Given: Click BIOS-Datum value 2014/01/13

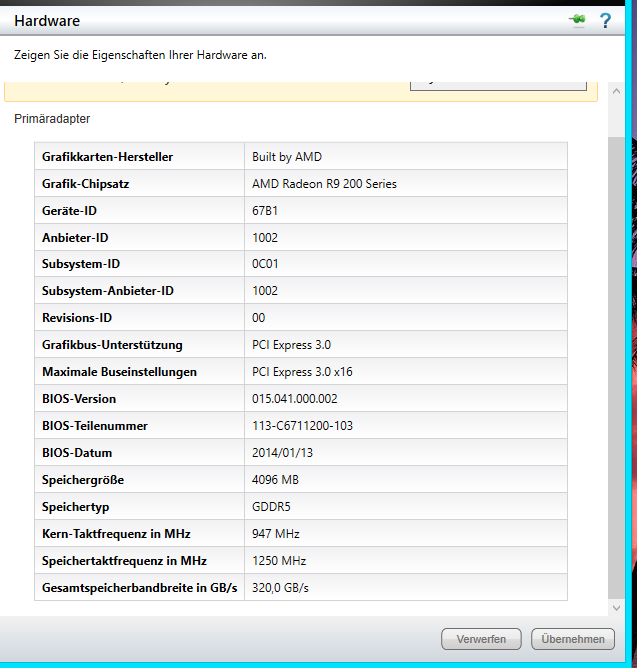Looking at the screenshot, I should [x=282, y=453].
